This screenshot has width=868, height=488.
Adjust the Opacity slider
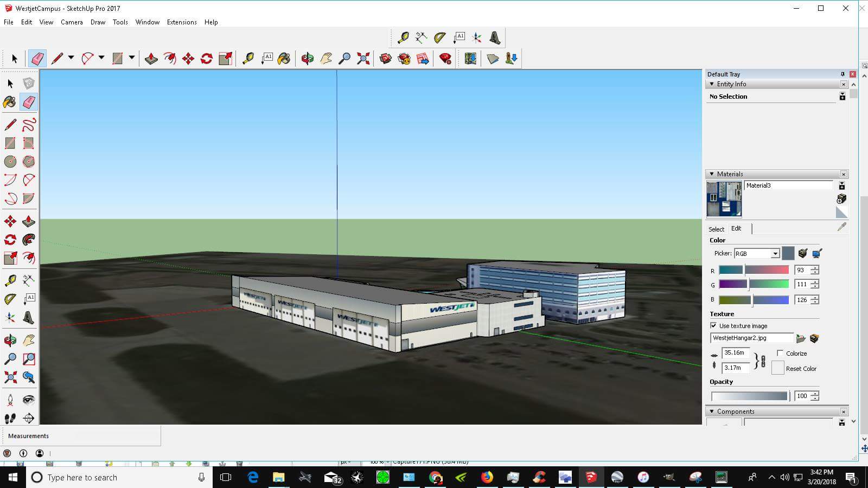(749, 396)
